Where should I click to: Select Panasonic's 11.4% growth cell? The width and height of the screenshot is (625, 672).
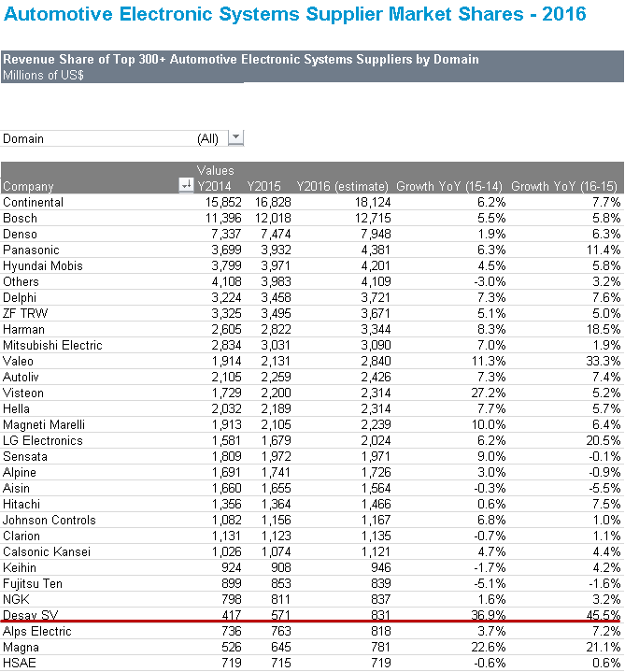(604, 250)
